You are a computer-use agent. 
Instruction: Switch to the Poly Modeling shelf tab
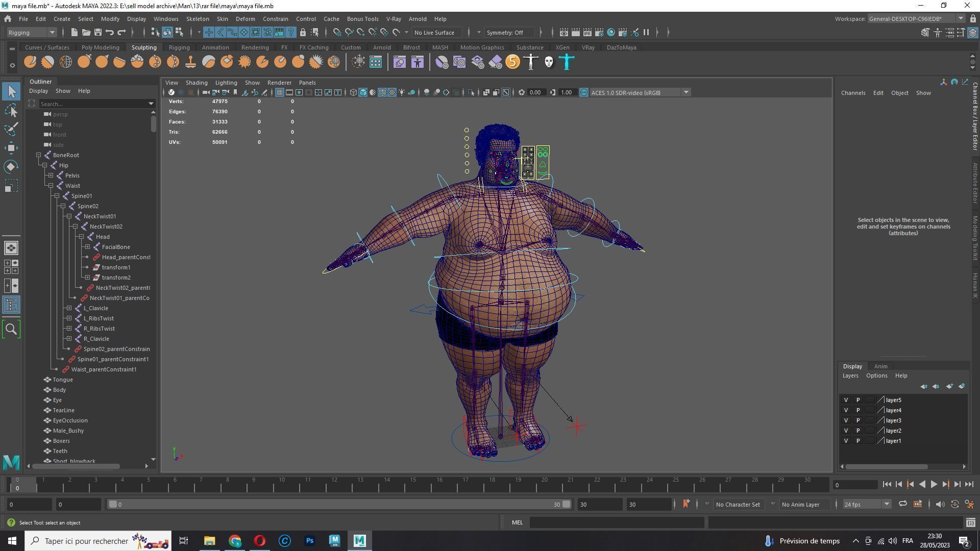100,47
